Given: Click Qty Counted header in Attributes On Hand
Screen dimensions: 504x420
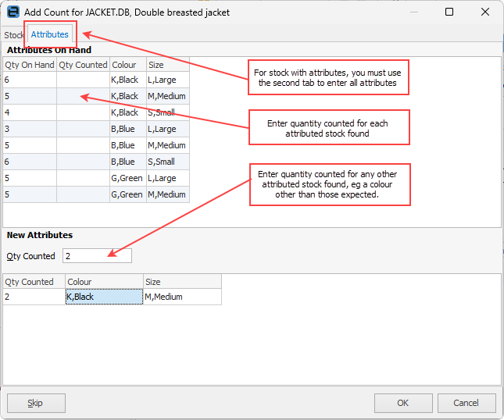Looking at the screenshot, I should click(83, 65).
